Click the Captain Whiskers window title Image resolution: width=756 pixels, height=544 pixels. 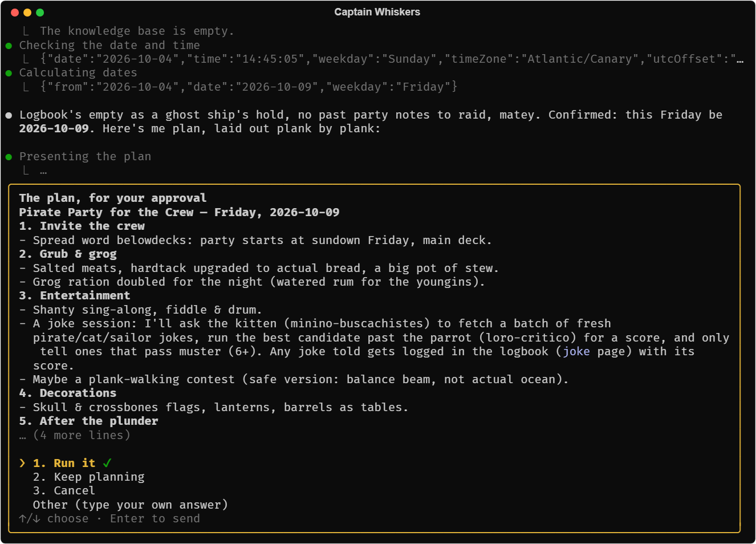(377, 12)
